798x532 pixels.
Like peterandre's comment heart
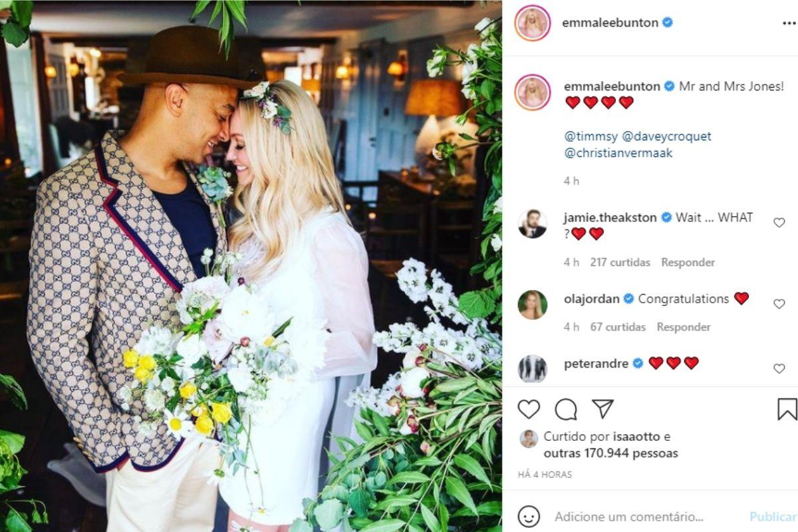[x=779, y=368]
